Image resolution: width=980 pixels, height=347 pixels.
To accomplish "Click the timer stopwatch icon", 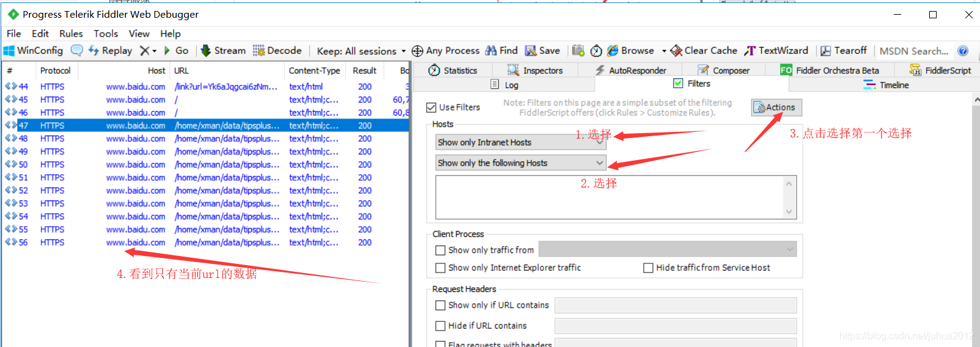I will (x=596, y=51).
